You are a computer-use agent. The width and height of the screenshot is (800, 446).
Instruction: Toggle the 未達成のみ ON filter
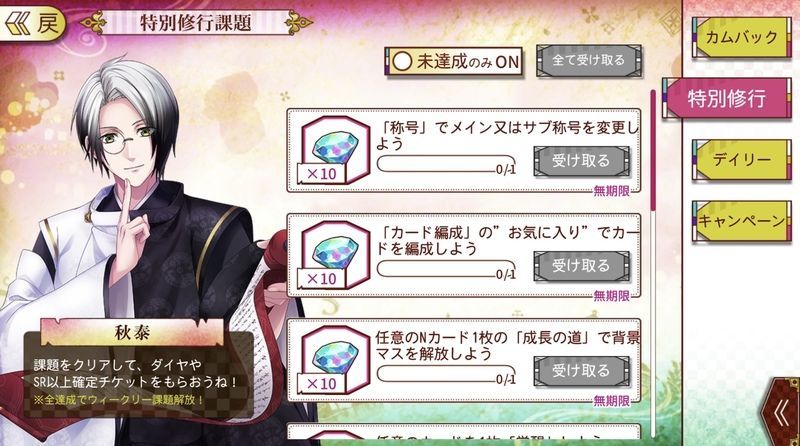tap(454, 62)
